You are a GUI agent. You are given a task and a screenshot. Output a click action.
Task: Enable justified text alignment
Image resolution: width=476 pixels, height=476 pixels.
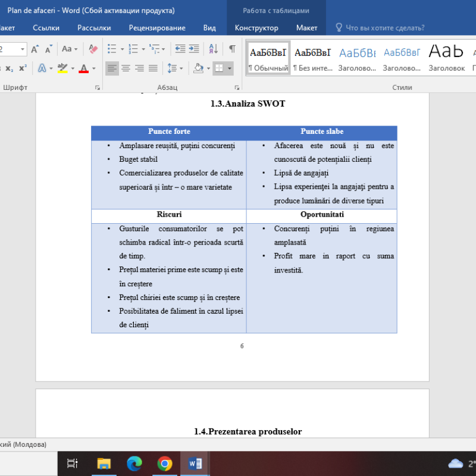click(x=152, y=69)
